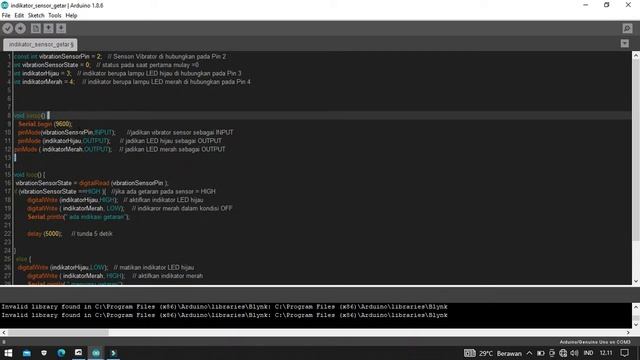This screenshot has height=360, width=640.
Task: Click the network globe tray icon
Action: (563, 353)
